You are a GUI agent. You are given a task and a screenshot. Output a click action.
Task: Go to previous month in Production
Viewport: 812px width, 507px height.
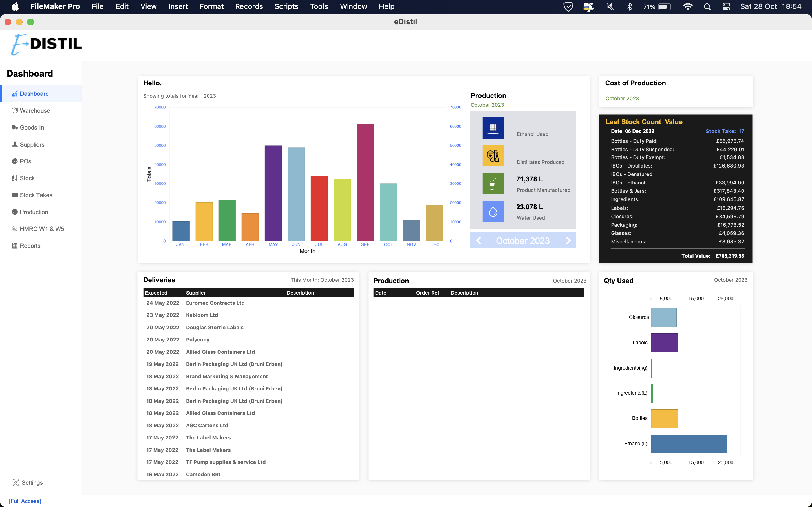tap(479, 241)
